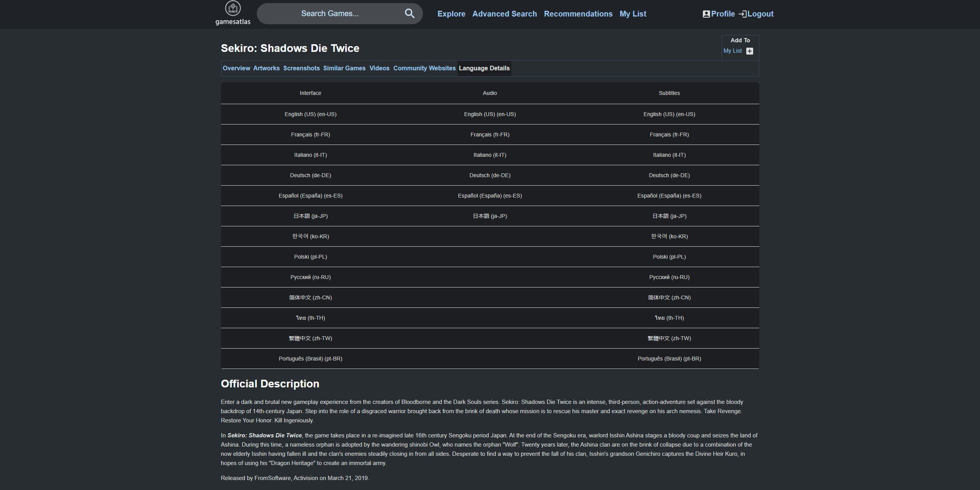
Task: Open My List in top navigation
Action: (x=632, y=14)
